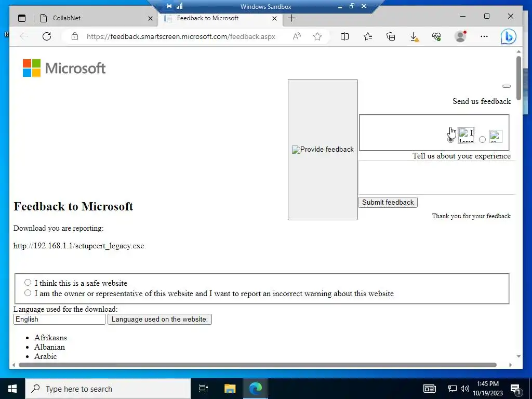The width and height of the screenshot is (532, 399).
Task: Open Collections icon
Action: [x=391, y=36]
